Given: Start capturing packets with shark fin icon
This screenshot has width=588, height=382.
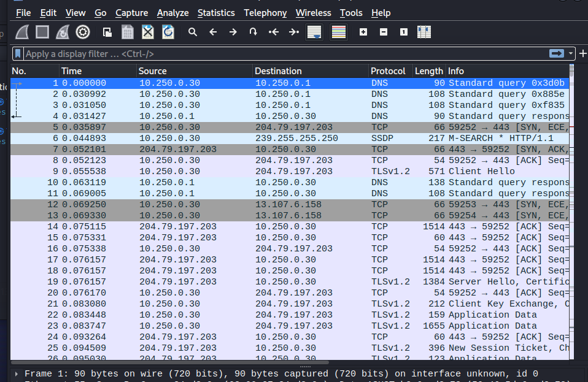Looking at the screenshot, I should pos(22,32).
